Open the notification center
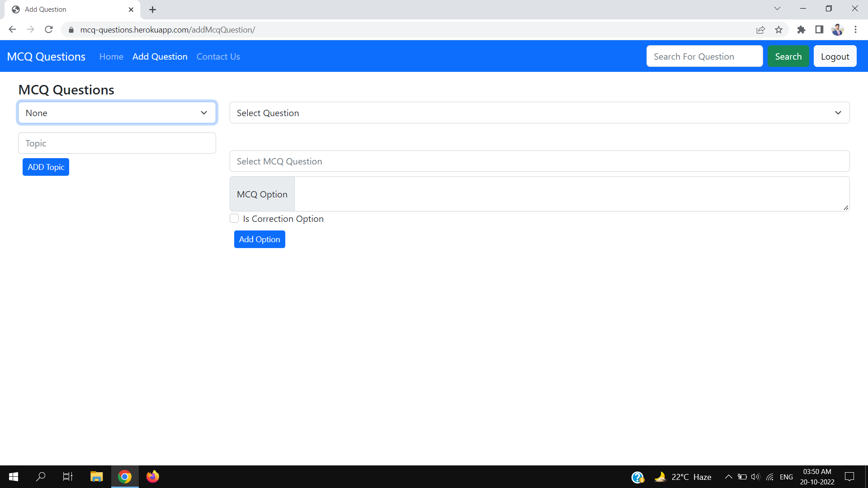 pyautogui.click(x=849, y=477)
